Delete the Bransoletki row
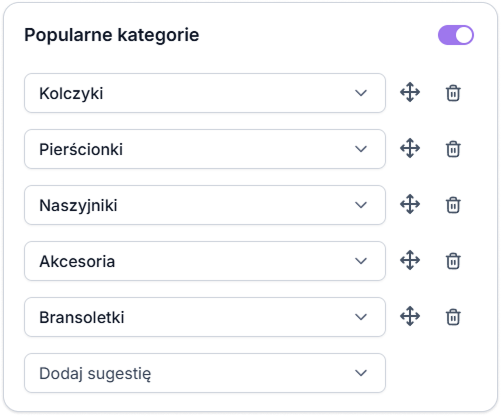501x416 pixels. [x=453, y=317]
